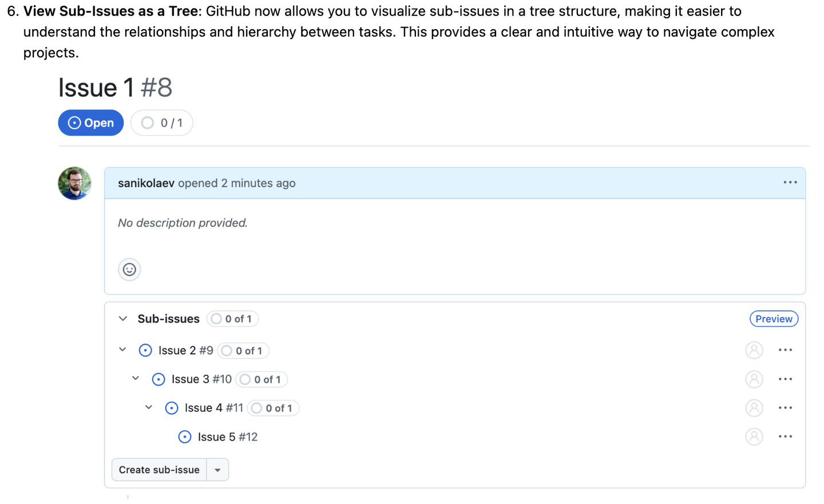
Task: Click the blue Open status badge
Action: pos(91,123)
